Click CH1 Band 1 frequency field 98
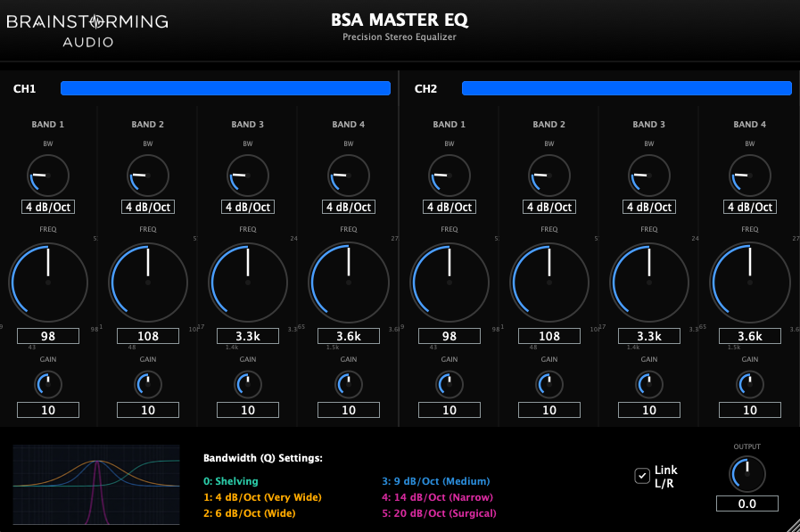Screen dimensions: 800x532 point(48,336)
